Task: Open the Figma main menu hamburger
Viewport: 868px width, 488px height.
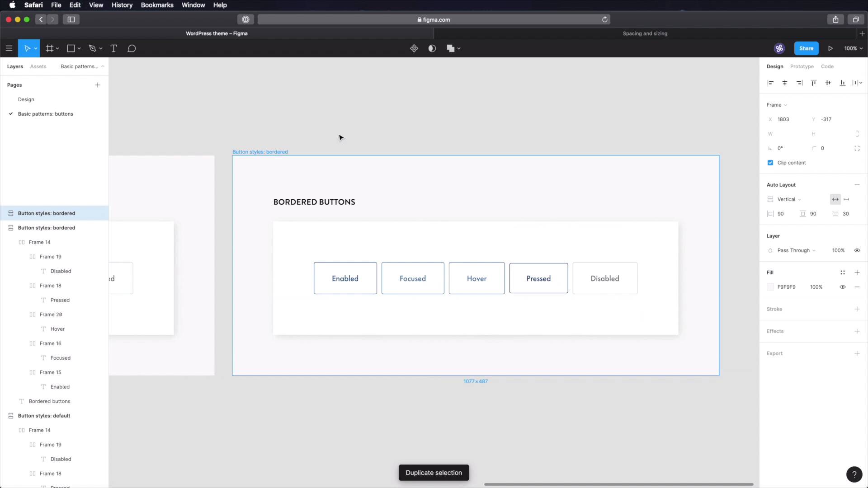Action: click(9, 48)
